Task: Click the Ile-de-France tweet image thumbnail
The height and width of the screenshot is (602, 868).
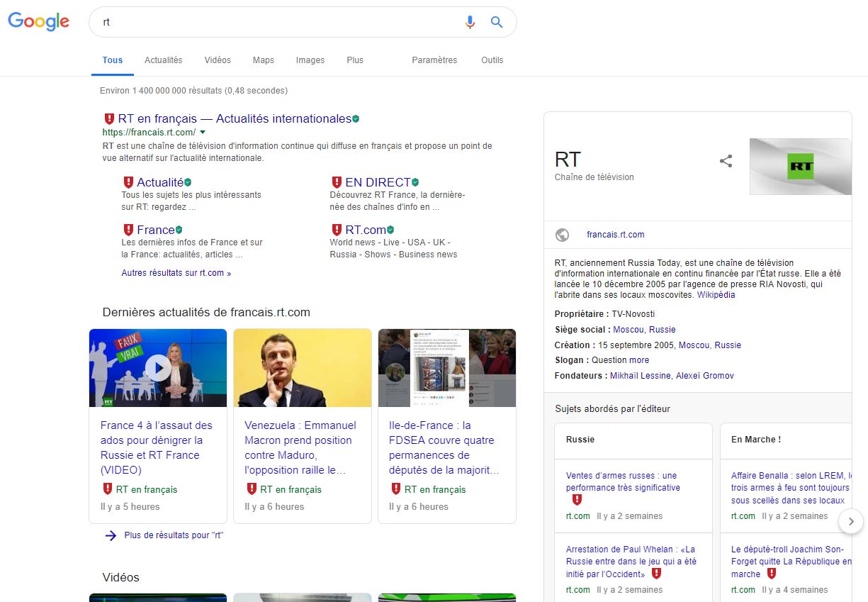Action: (x=447, y=367)
